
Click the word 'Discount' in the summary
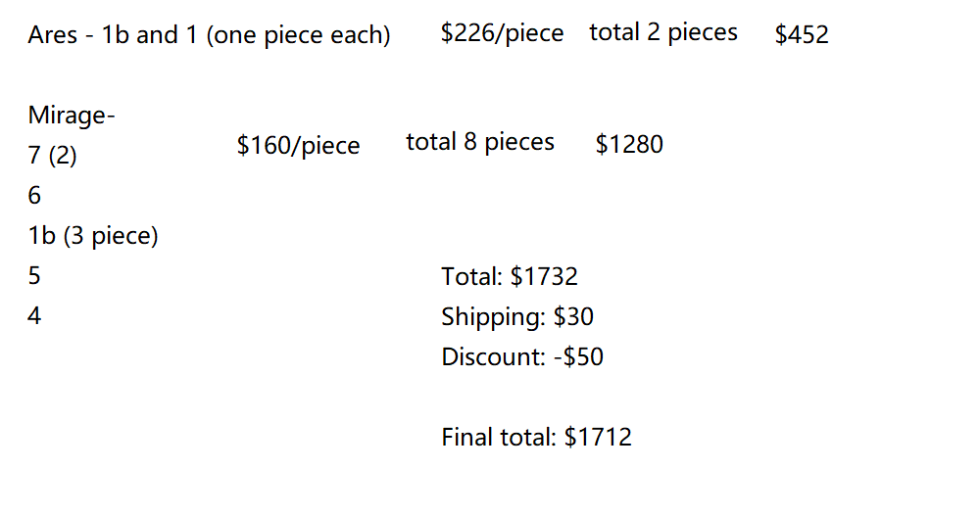[x=491, y=356]
